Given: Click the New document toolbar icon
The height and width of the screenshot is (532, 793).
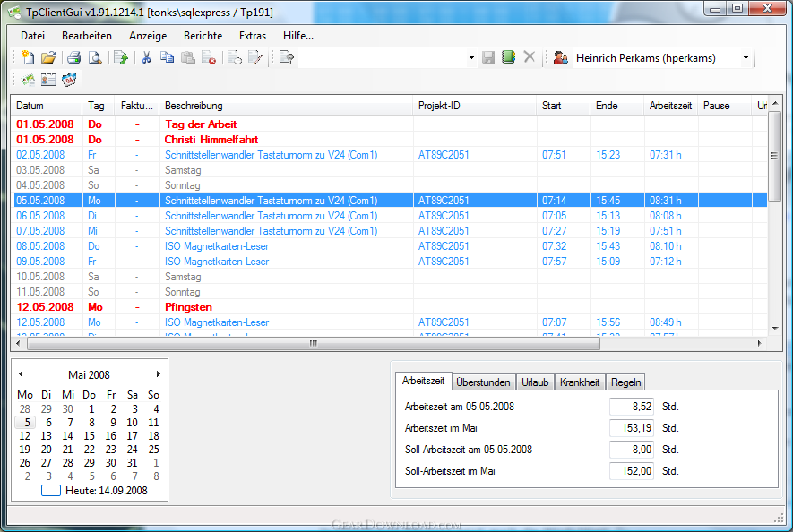Looking at the screenshot, I should 28,57.
